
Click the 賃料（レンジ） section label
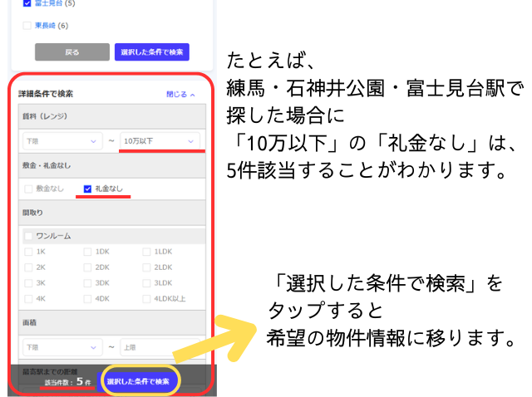(45, 116)
